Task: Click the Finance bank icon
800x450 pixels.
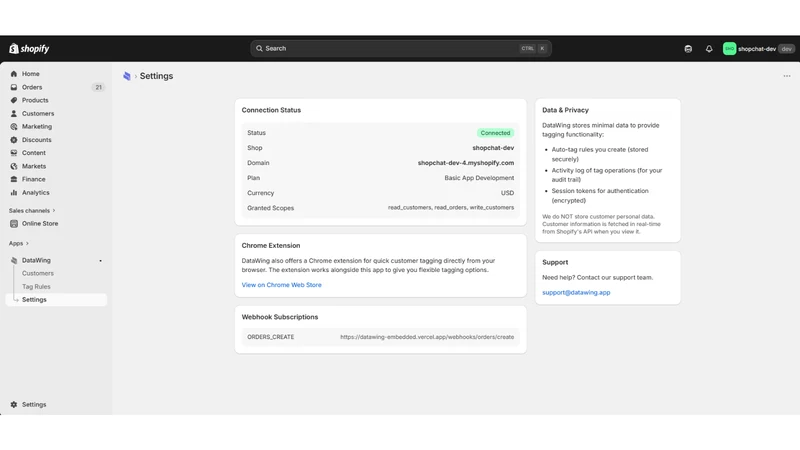Action: [14, 180]
